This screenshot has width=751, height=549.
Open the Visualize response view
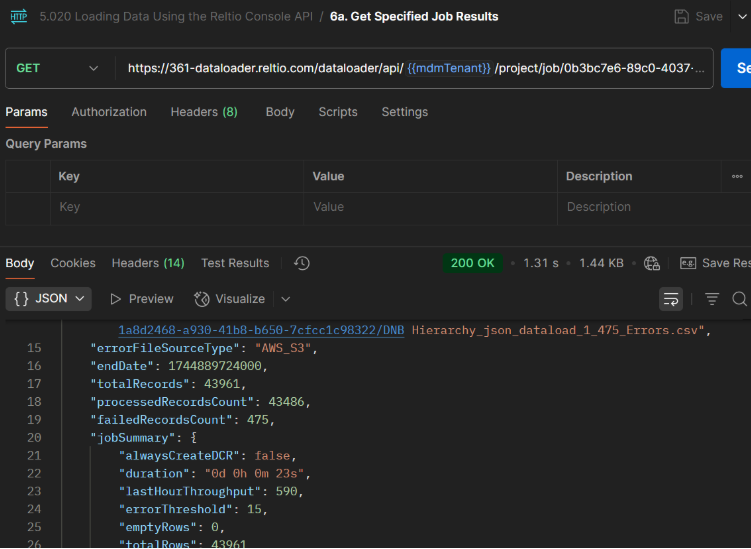pyautogui.click(x=229, y=299)
